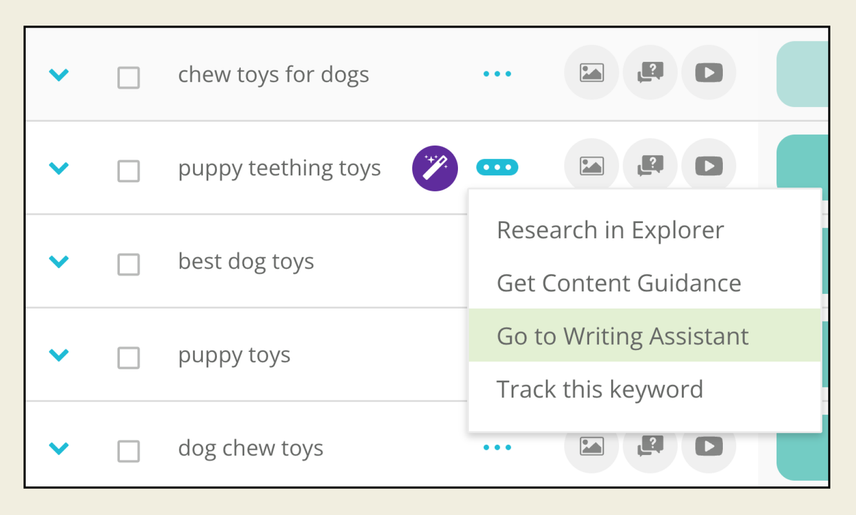This screenshot has width=856, height=515.
Task: Click the puppy teething toys keyword text
Action: click(279, 168)
